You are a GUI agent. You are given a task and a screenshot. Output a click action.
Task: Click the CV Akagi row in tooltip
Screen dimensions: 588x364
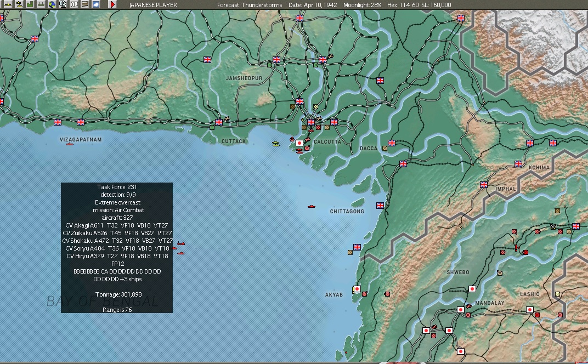pos(117,225)
